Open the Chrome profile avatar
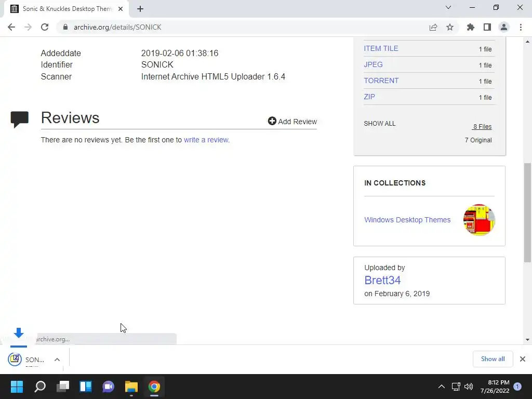This screenshot has width=532, height=399. (504, 27)
